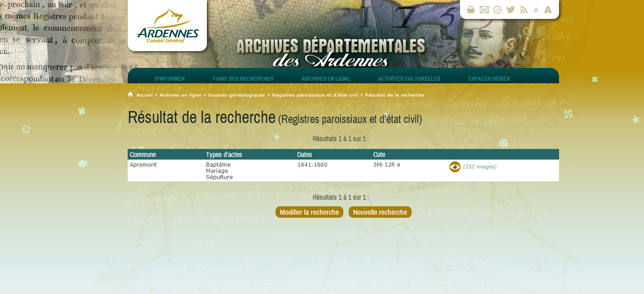Image resolution: width=644 pixels, height=294 pixels.
Task: Click the Modifier la recherche button
Action: pyautogui.click(x=309, y=212)
